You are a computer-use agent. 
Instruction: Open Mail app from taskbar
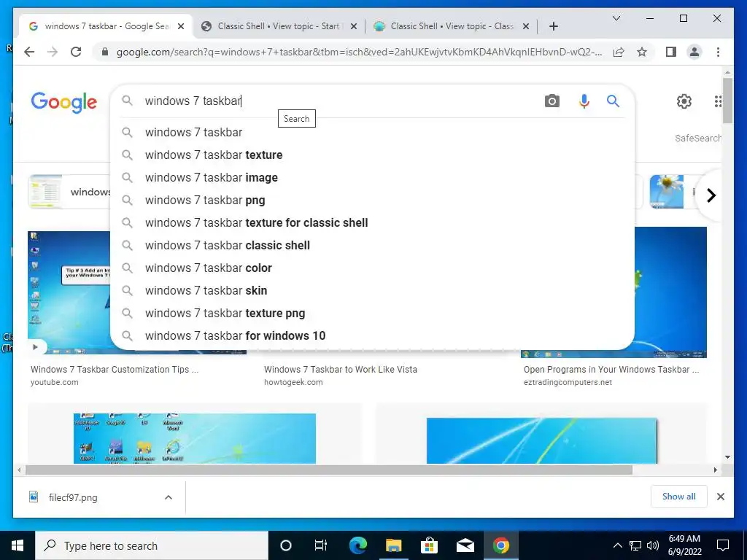pyautogui.click(x=465, y=545)
